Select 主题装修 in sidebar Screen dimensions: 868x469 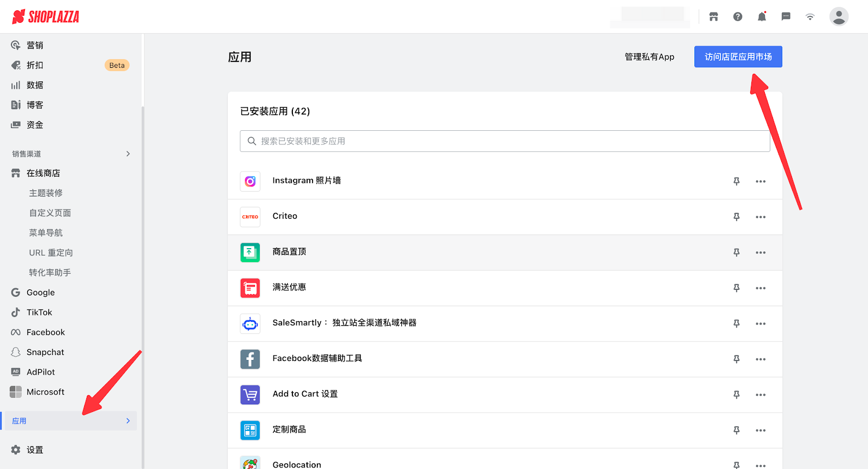[46, 193]
